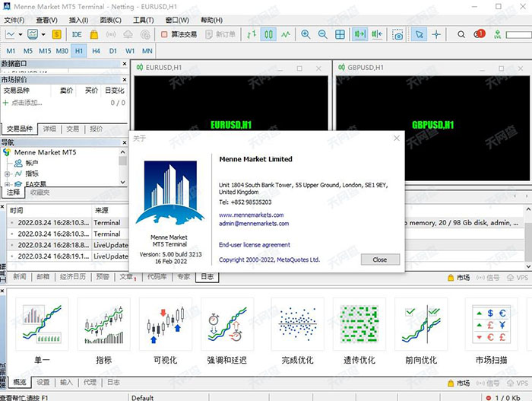This screenshot has height=401, width=532.
Task: Toggle the chart auto-scroll button
Action: pos(359,34)
